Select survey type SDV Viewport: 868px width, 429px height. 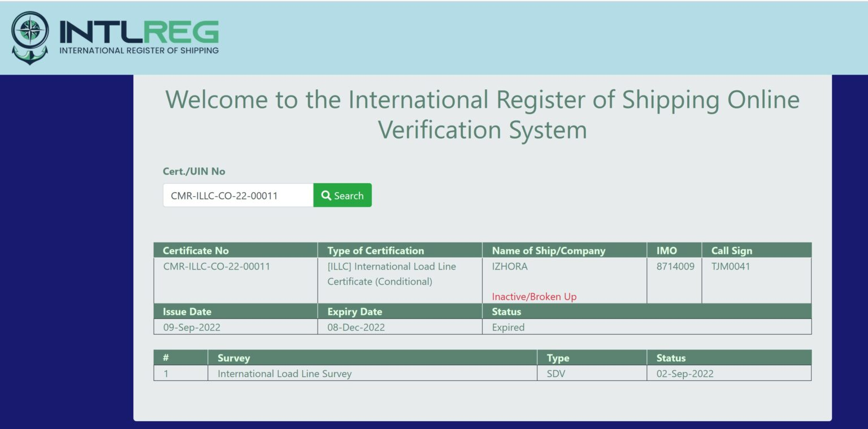(x=555, y=374)
